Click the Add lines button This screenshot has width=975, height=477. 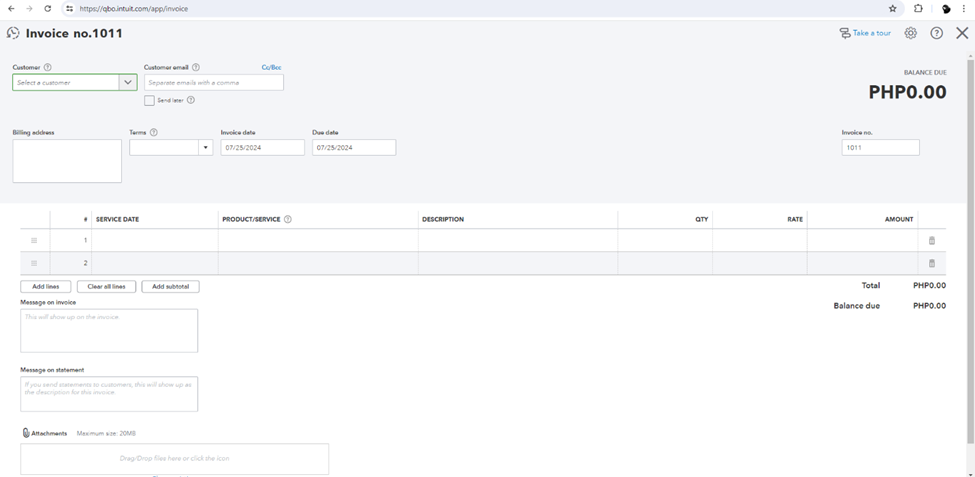(x=45, y=287)
